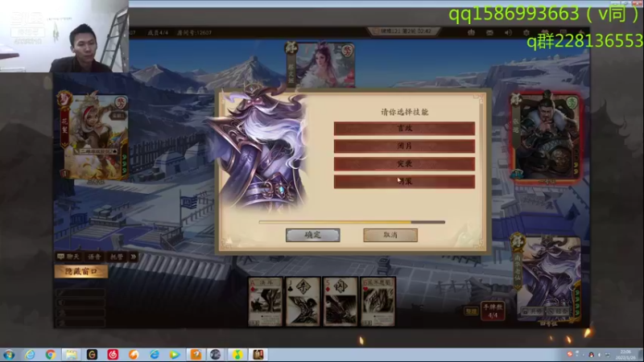Select the first skill option 言政

404,128
